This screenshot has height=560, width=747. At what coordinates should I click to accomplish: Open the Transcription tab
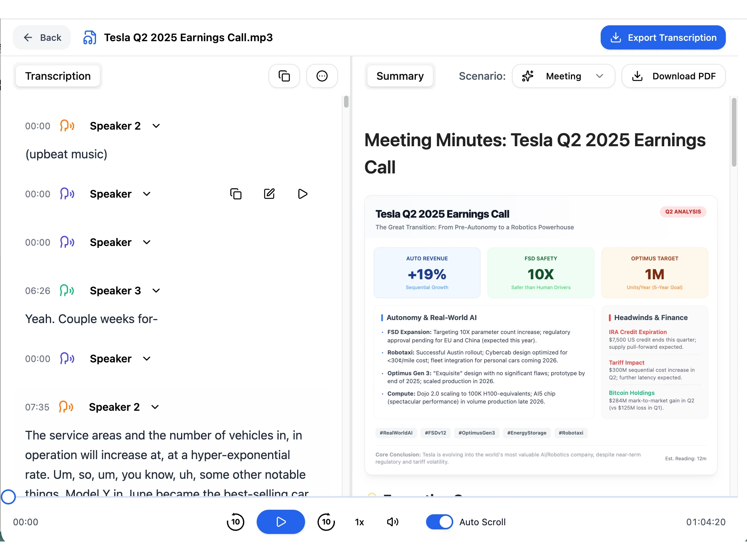click(x=58, y=76)
